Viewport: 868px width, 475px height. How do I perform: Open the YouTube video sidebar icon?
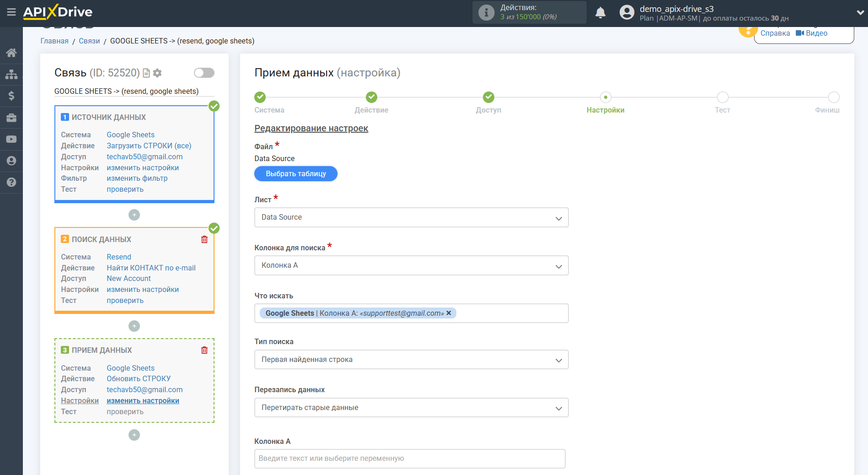point(11,139)
